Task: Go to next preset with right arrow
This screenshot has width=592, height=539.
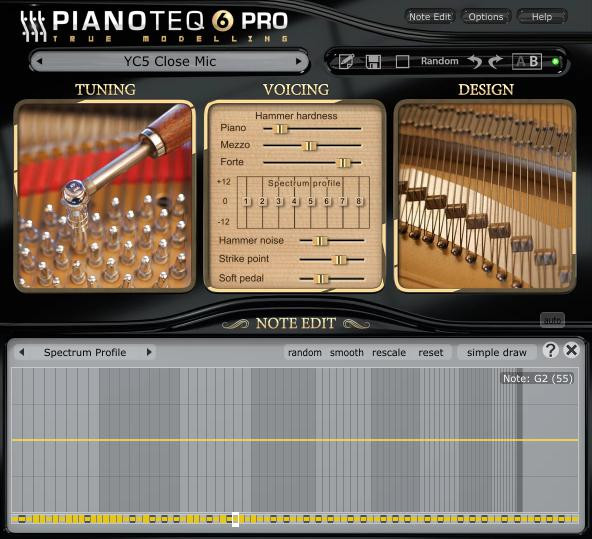Action: (299, 61)
